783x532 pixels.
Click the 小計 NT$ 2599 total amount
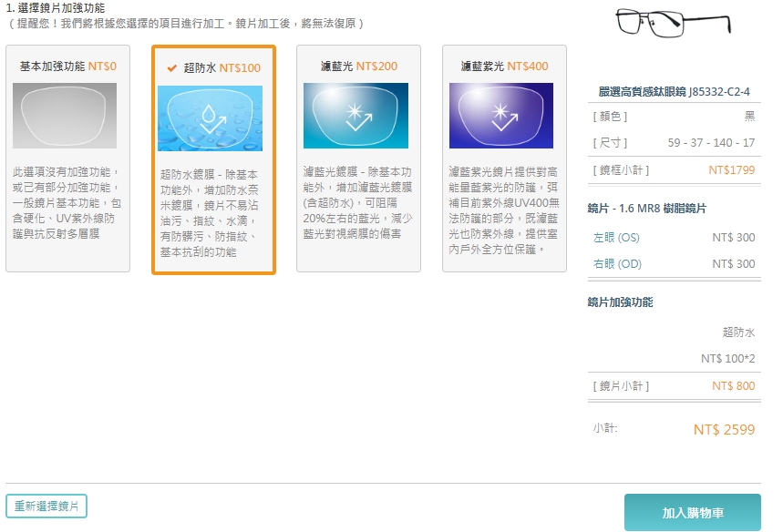[x=724, y=430]
